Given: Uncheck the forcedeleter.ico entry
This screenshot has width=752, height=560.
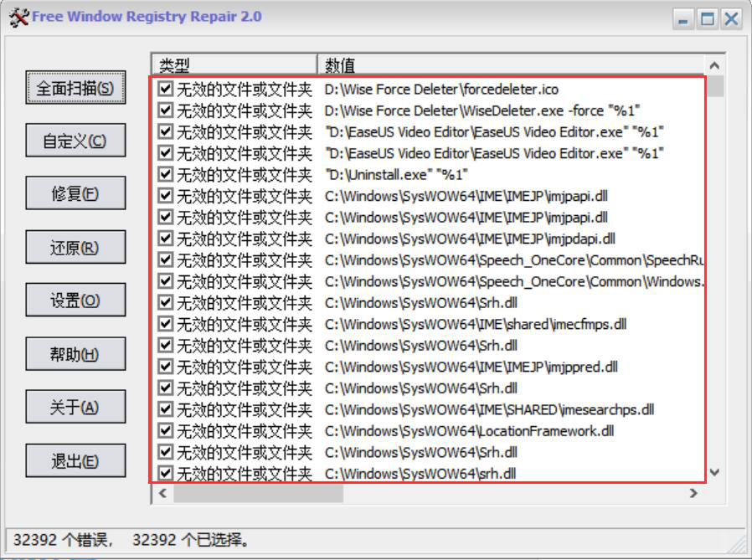Looking at the screenshot, I should pyautogui.click(x=166, y=89).
